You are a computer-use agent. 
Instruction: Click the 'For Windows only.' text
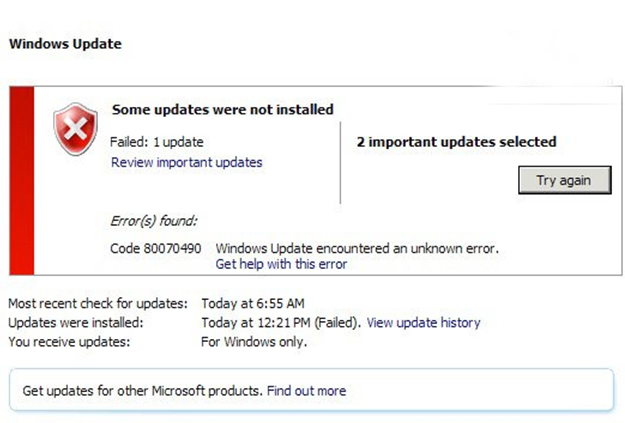tap(254, 342)
